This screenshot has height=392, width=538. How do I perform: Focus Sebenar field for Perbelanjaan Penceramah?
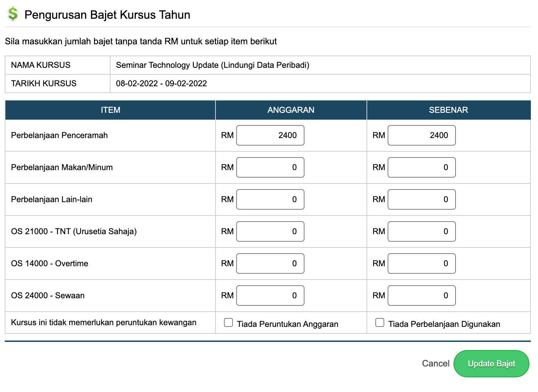422,135
